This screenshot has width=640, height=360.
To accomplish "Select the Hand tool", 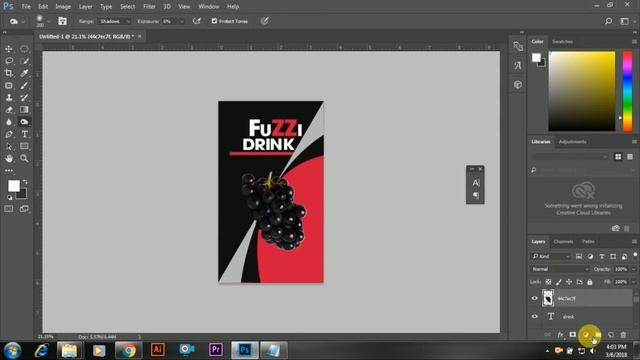I will [9, 158].
